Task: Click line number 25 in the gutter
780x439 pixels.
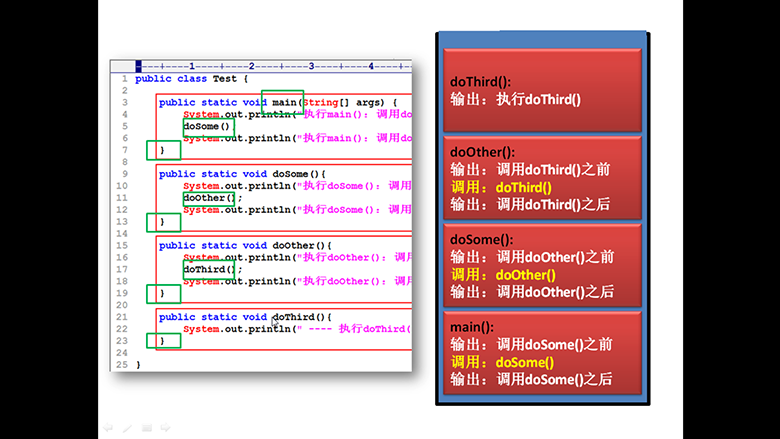Action: pos(121,365)
